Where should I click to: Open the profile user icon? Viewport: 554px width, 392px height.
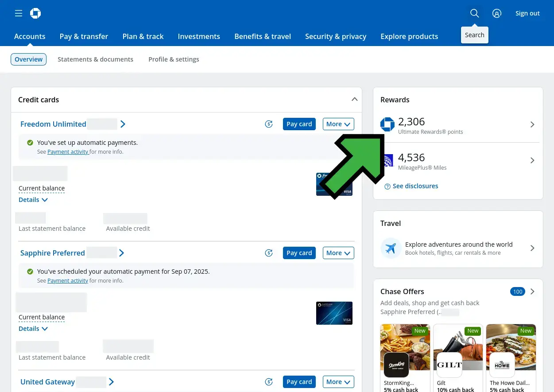pos(497,13)
